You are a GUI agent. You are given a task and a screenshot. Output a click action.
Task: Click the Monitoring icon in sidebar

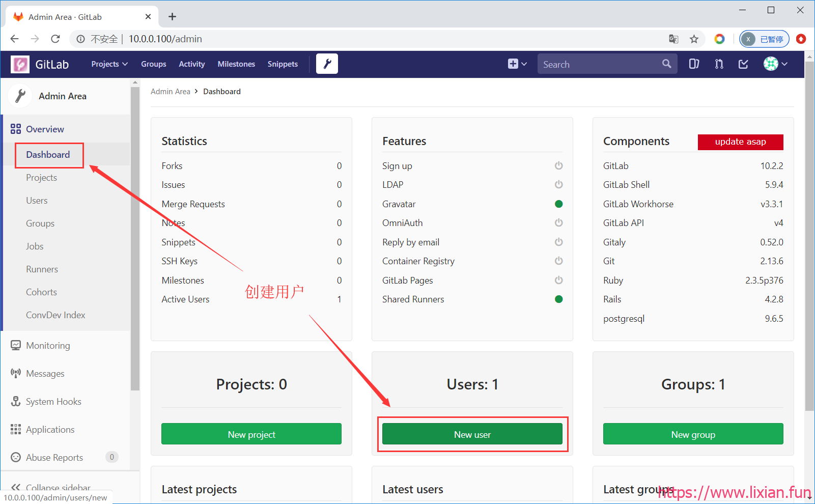16,346
